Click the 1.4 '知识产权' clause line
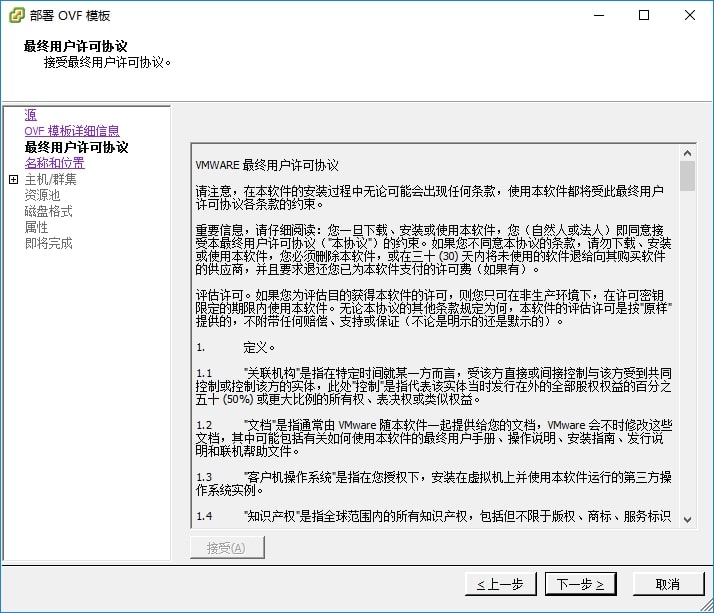 [x=434, y=516]
